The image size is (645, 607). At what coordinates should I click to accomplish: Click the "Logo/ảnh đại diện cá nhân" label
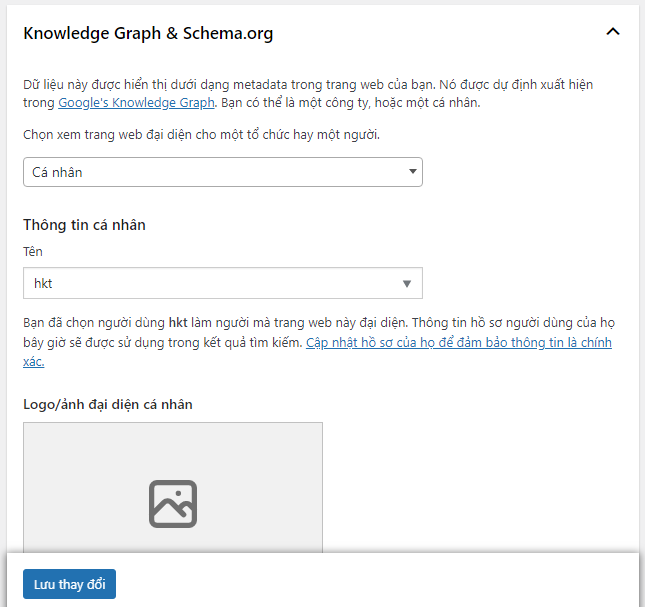[x=108, y=404]
